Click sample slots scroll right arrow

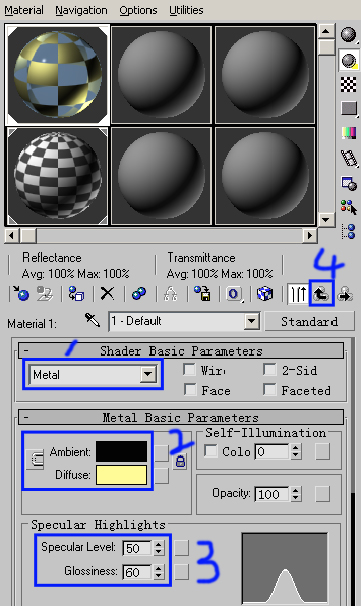[310, 235]
